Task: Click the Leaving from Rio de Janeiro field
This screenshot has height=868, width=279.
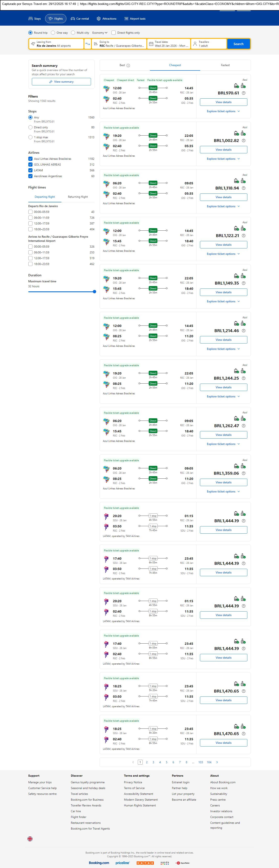Action: pyautogui.click(x=57, y=44)
